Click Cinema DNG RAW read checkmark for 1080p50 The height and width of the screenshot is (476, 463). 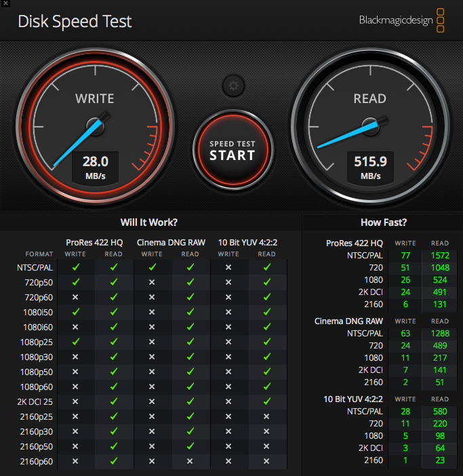(190, 372)
